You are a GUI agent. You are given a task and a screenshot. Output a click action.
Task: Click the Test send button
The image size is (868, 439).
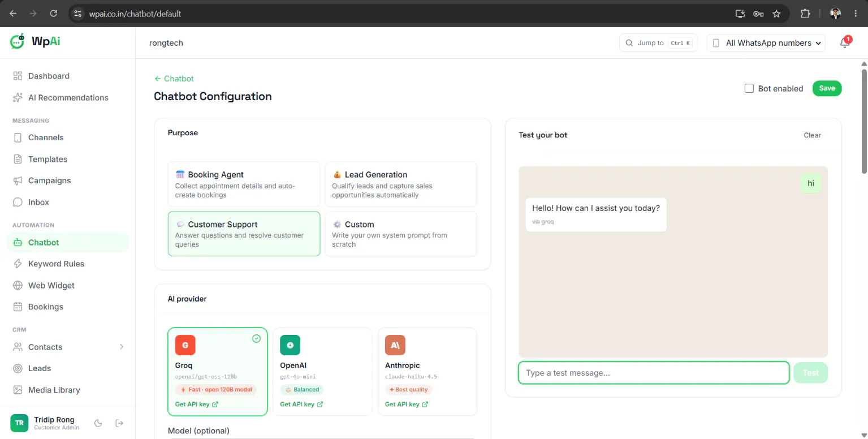pos(810,373)
